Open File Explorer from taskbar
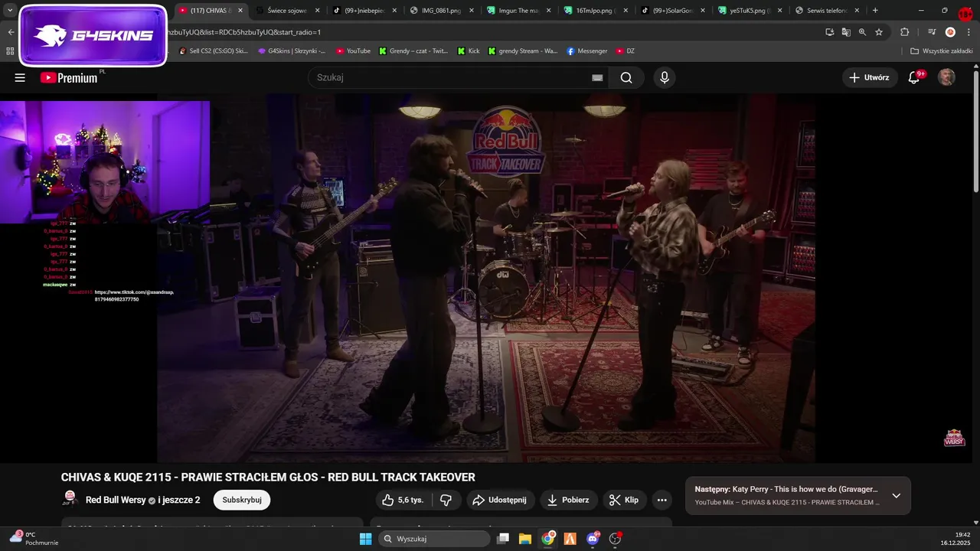 click(525, 539)
